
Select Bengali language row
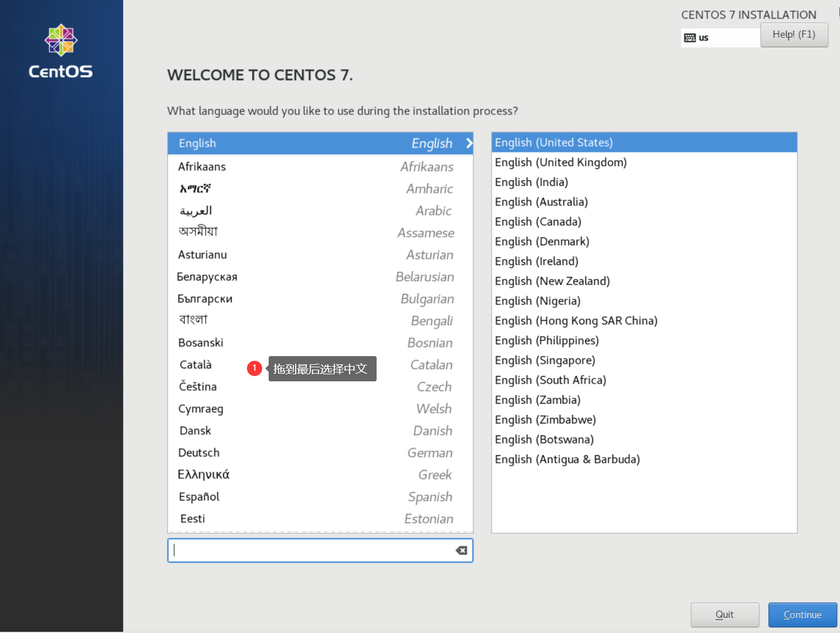pos(320,321)
